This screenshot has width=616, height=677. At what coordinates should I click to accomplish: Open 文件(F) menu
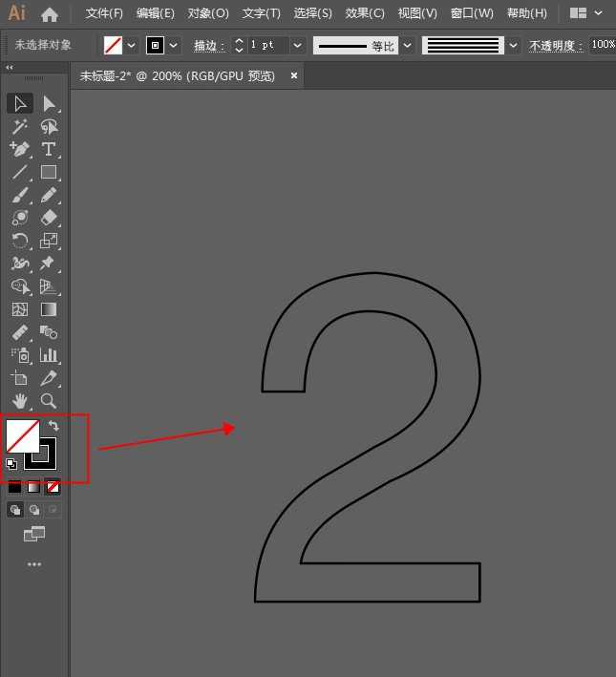point(104,13)
